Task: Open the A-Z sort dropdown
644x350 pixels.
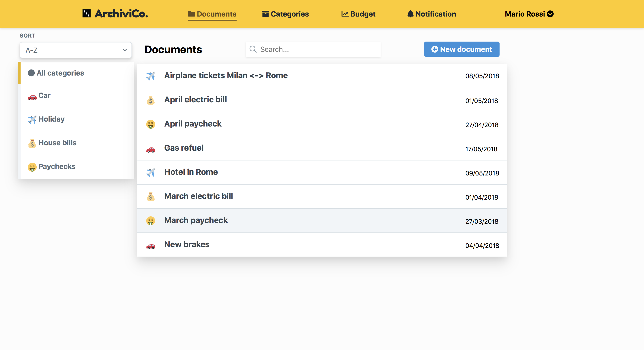Action: [76, 50]
